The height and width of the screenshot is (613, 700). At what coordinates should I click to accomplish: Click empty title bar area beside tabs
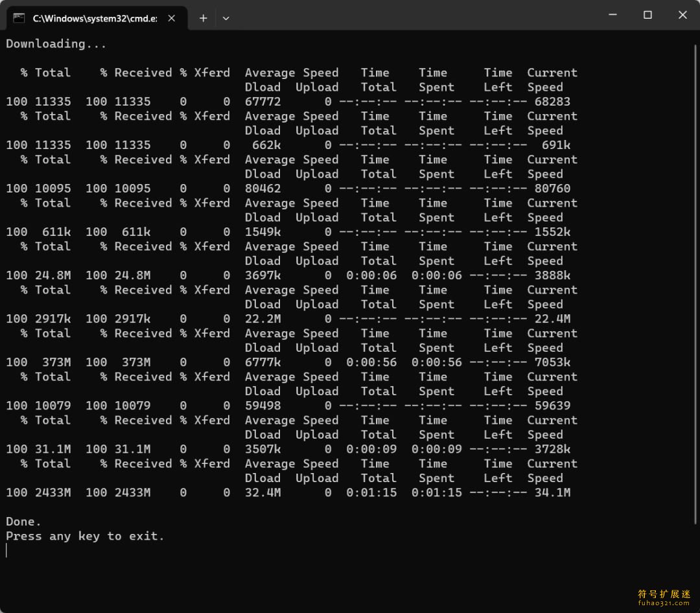415,15
